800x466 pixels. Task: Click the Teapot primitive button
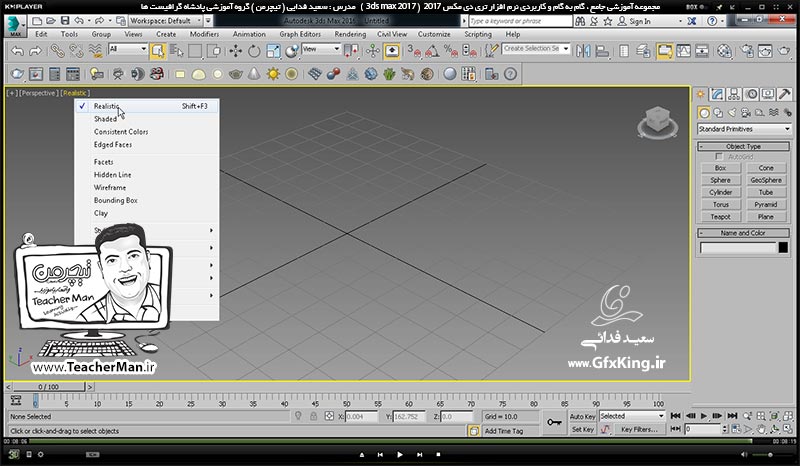[720, 217]
